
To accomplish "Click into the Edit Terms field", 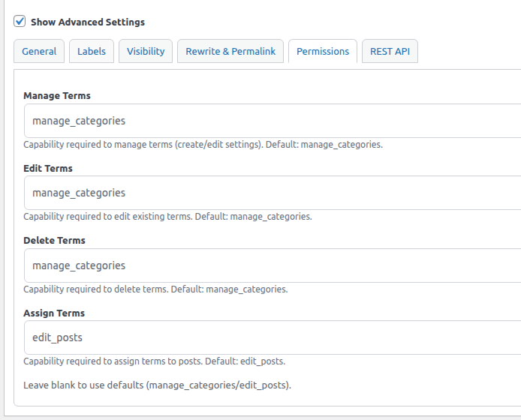I will (273, 193).
